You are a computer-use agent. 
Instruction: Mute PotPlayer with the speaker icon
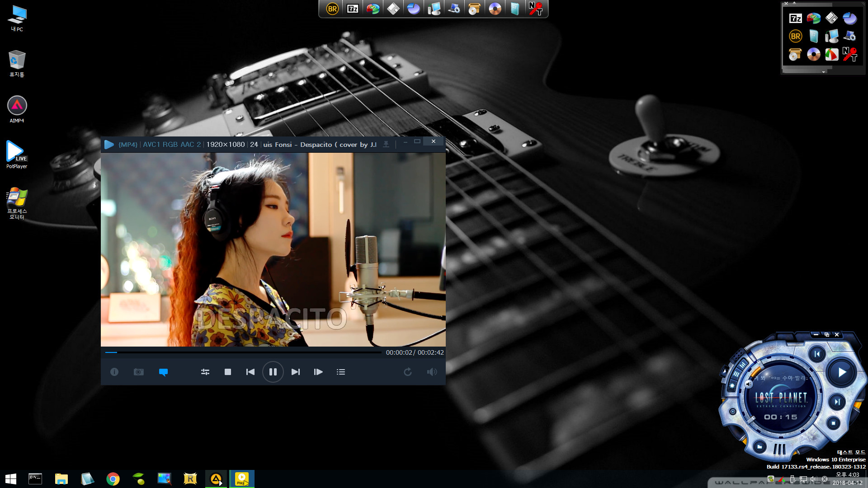pos(432,372)
